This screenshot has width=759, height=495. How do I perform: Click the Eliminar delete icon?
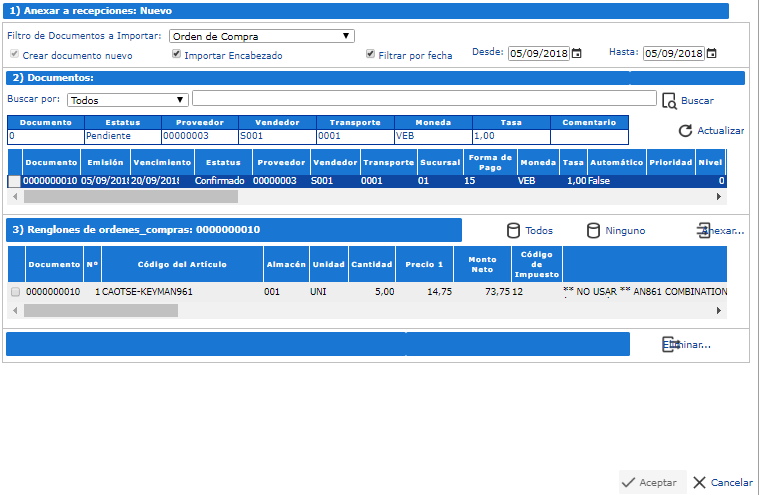click(670, 344)
